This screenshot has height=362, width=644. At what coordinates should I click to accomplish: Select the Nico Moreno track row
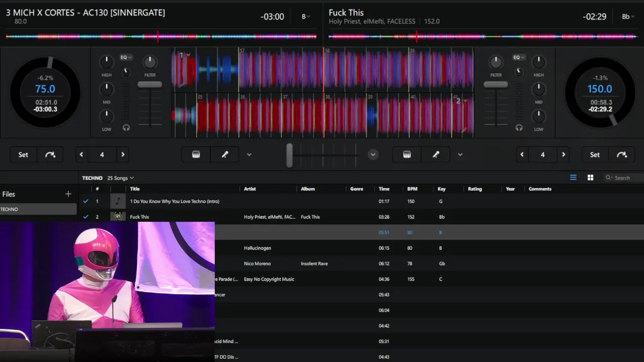point(429,263)
